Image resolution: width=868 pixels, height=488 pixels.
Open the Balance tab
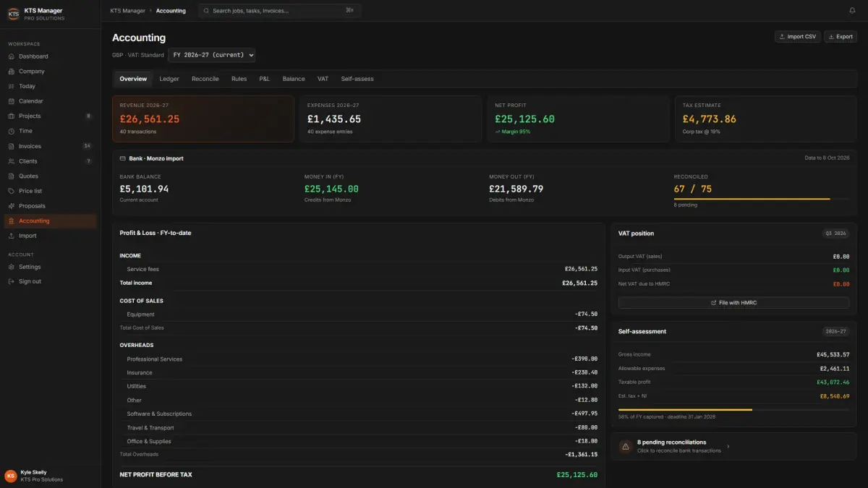coord(294,79)
